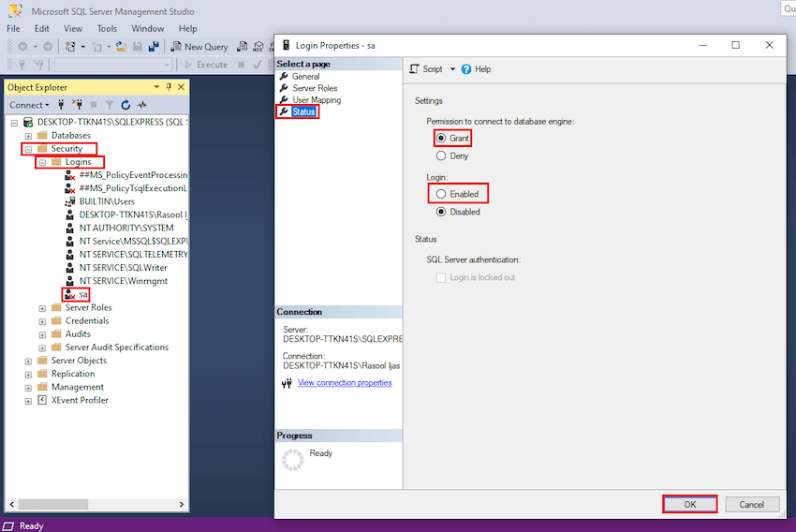Click the query toolbar connect plug icon

pos(22,65)
